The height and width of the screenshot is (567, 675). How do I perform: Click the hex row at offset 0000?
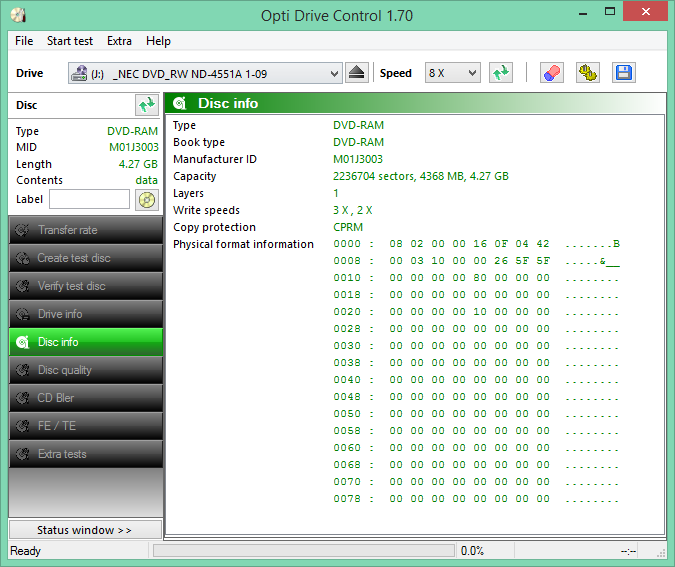point(477,244)
